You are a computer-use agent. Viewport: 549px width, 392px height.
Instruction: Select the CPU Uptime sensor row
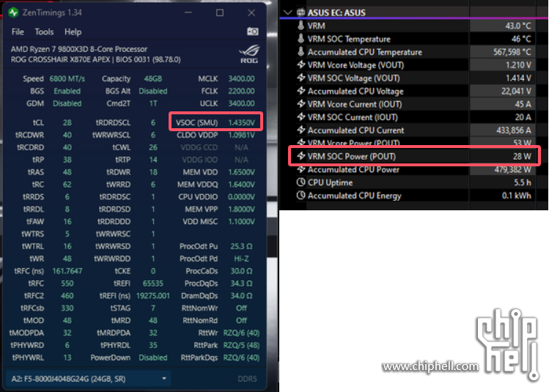(x=414, y=182)
